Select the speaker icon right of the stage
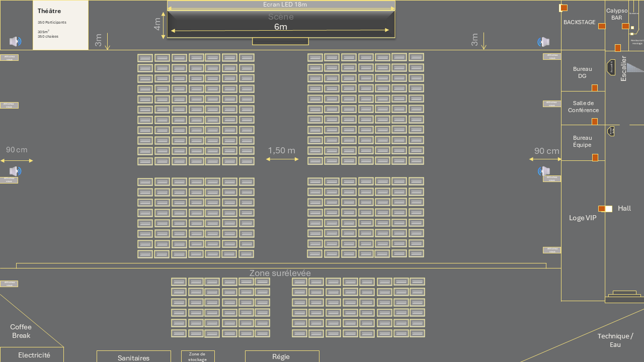Image resolution: width=644 pixels, height=362 pixels. coord(543,42)
